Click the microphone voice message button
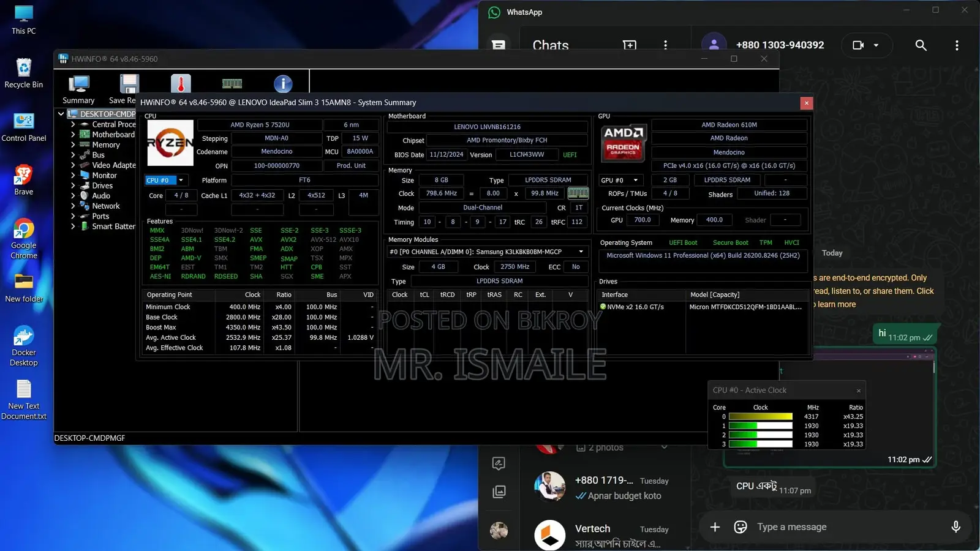 tap(956, 527)
